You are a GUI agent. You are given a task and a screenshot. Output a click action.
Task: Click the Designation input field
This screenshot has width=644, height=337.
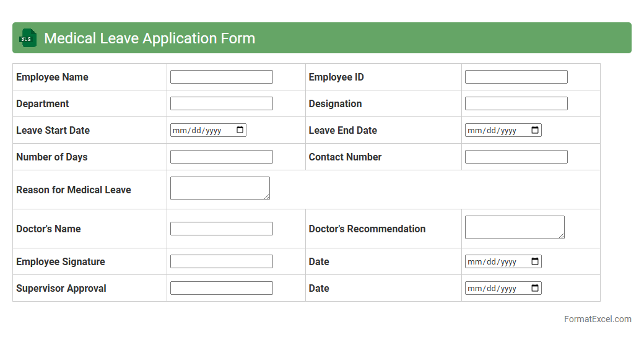[x=516, y=103]
